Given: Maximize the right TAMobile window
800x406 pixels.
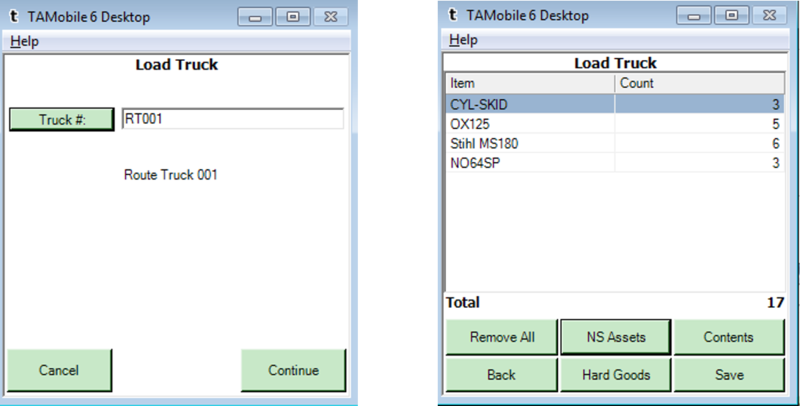Looking at the screenshot, I should tap(732, 16).
